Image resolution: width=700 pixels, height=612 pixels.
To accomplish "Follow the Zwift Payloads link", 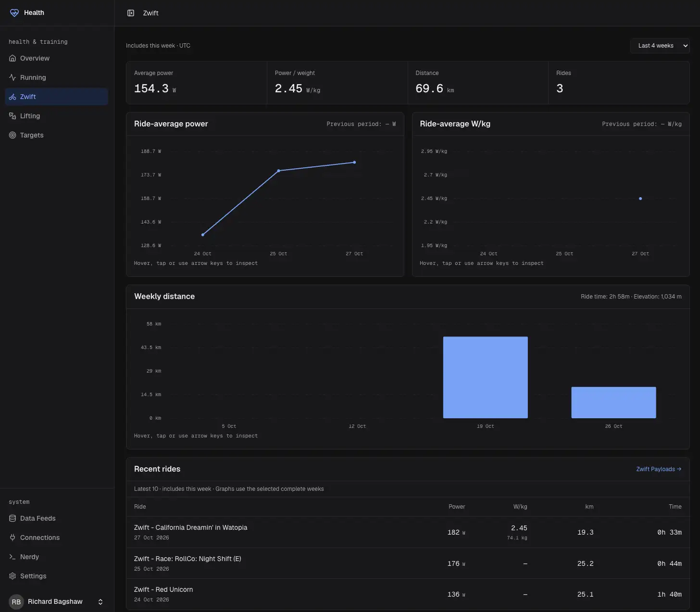I will click(659, 469).
